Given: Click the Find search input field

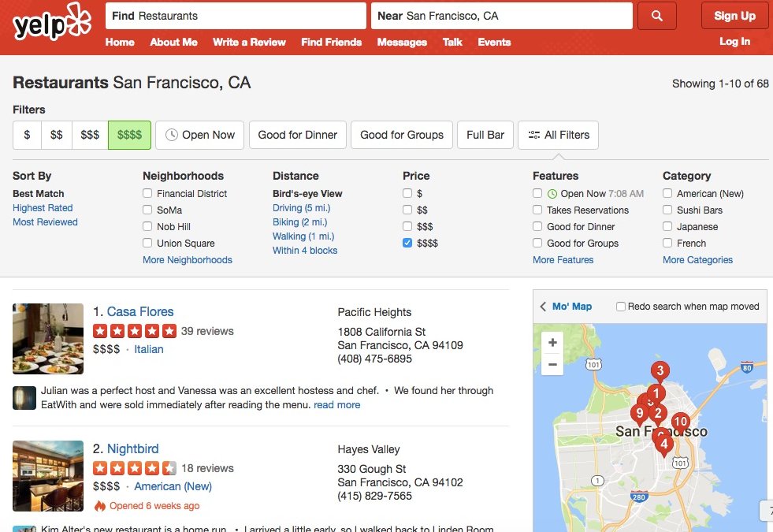Looking at the screenshot, I should [x=236, y=16].
